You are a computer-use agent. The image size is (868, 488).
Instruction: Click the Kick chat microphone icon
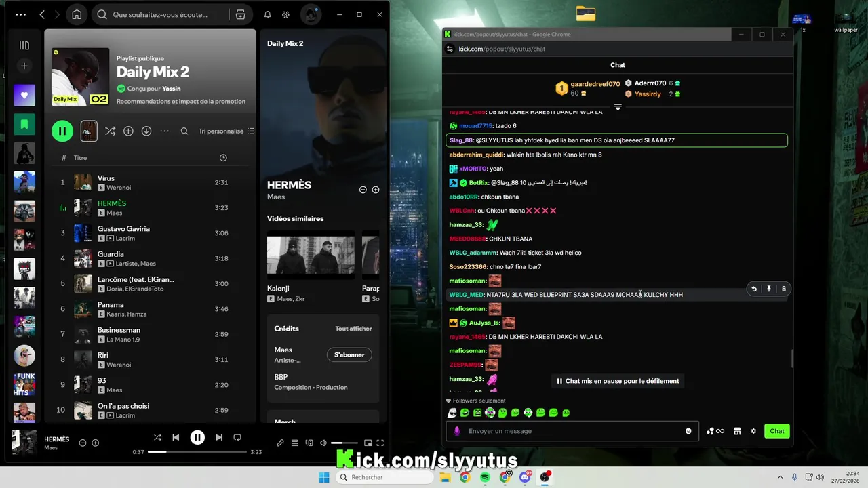[456, 431]
